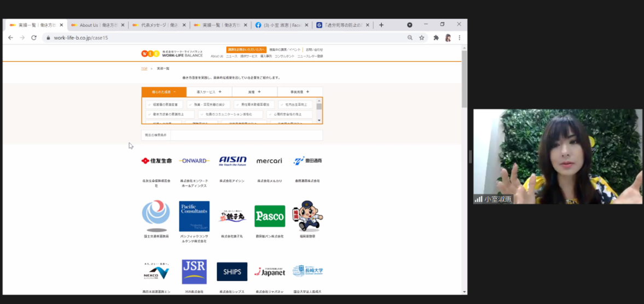Viewport: 644px width, 304px height.
Task: Check the 男性育休取得率増加 filter
Action: pyautogui.click(x=254, y=104)
